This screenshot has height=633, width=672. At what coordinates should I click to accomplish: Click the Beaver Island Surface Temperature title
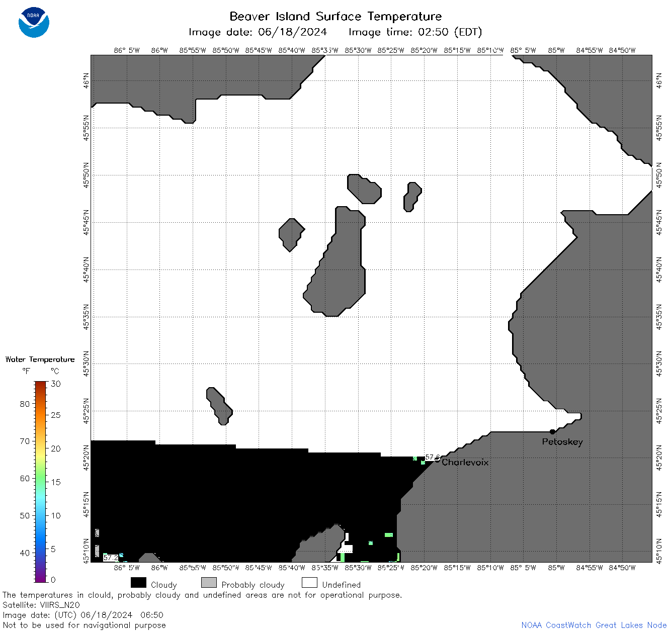click(335, 16)
